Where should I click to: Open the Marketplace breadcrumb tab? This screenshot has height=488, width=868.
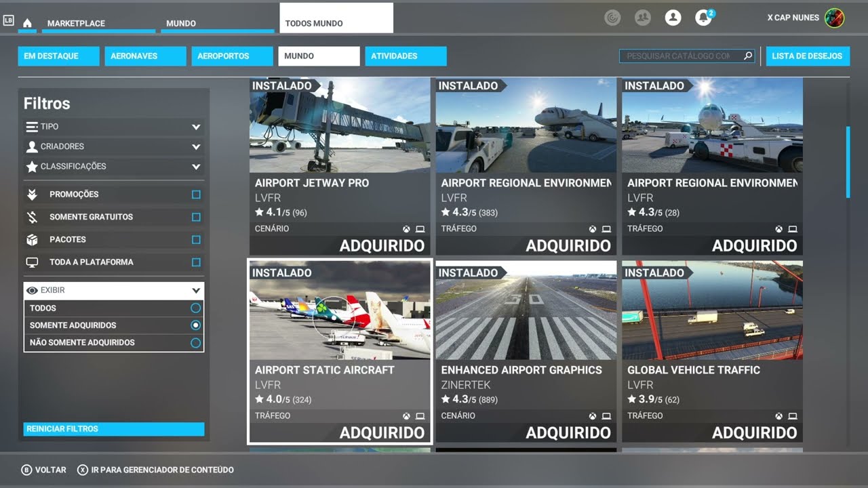[x=98, y=23]
